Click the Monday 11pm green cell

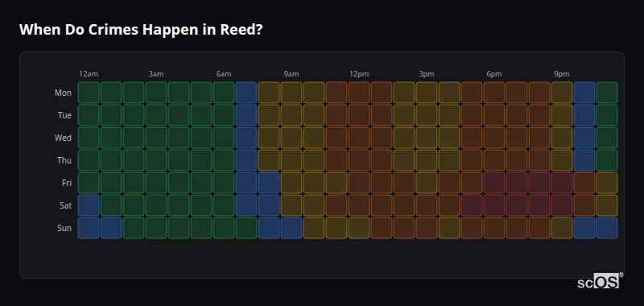(607, 93)
